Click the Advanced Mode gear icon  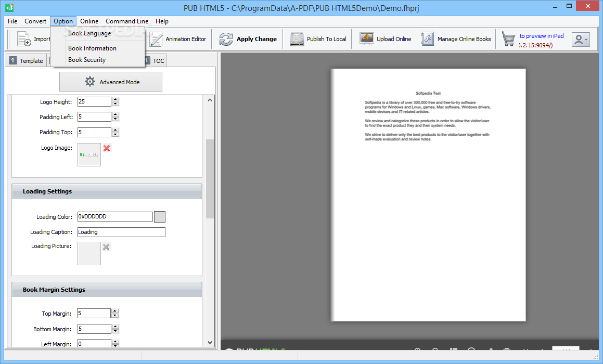click(90, 82)
